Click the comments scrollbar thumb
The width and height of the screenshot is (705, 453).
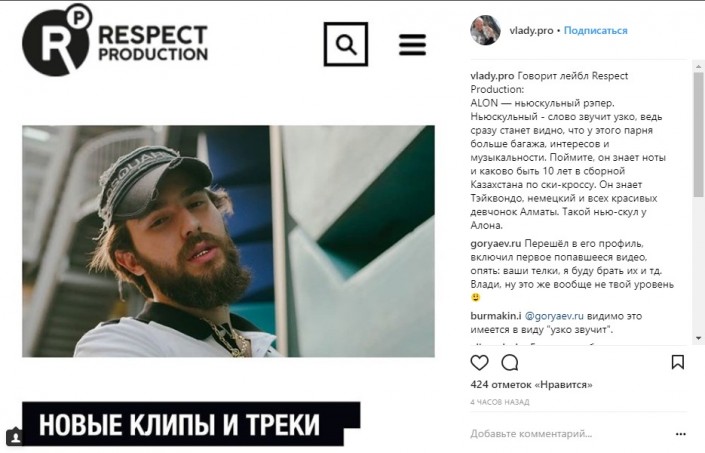(698, 135)
